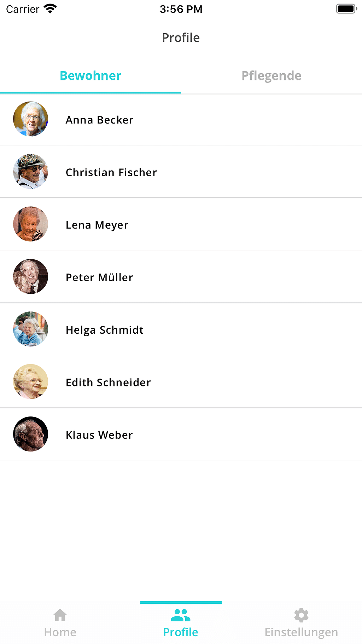Tap Klaus Weber's avatar
The width and height of the screenshot is (362, 644).
tap(31, 434)
